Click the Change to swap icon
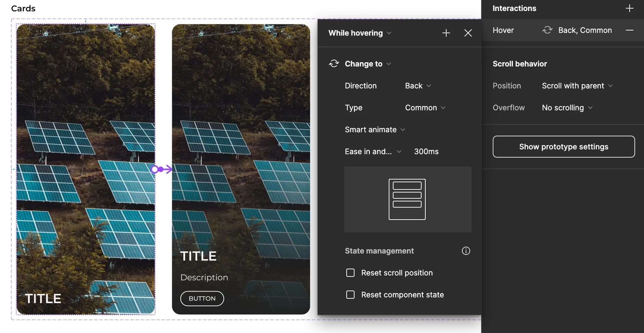The height and width of the screenshot is (333, 644). 334,64
